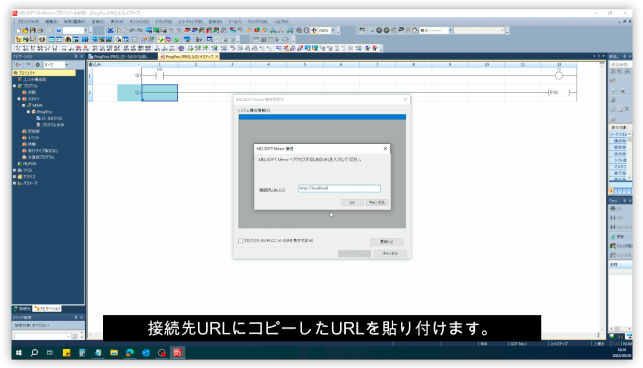Click キャンセル in the URL entry dialog
Screen dimensions: 643x368
377,202
